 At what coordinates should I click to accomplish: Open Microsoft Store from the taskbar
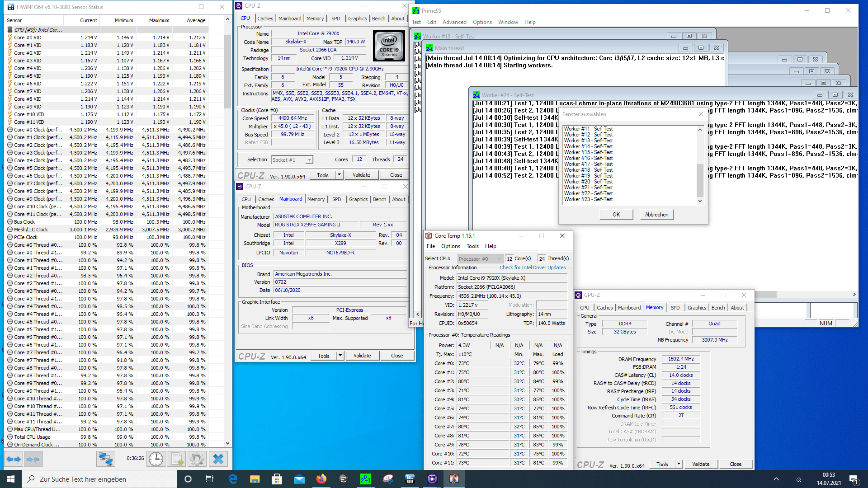(x=277, y=479)
